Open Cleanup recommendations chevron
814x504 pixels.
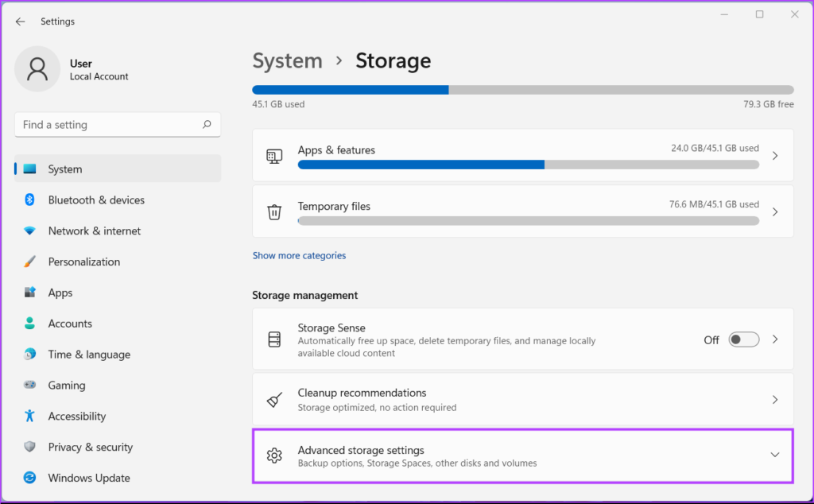coord(775,400)
